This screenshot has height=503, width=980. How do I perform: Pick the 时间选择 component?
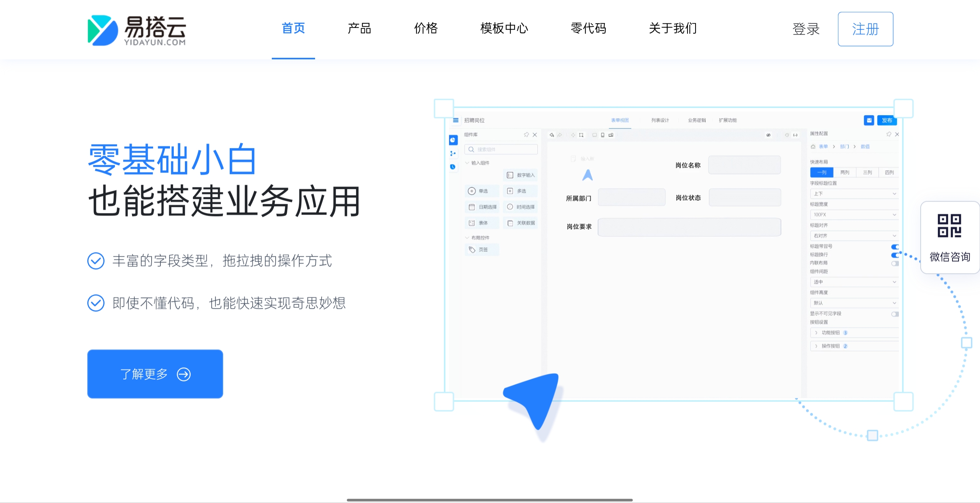(520, 207)
